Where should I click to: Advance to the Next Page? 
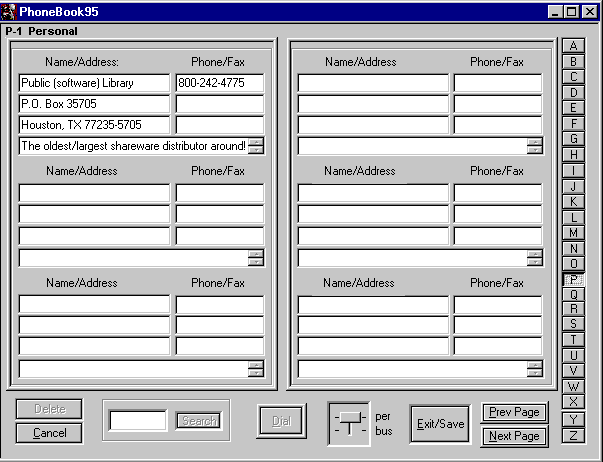(x=514, y=436)
